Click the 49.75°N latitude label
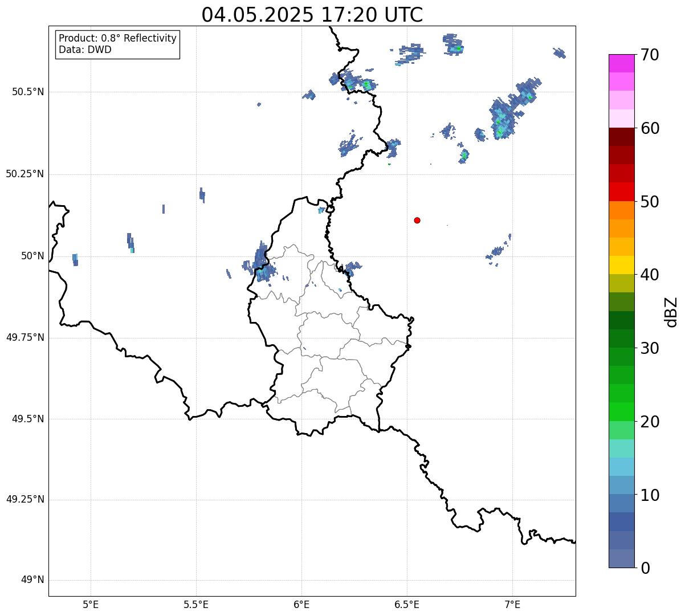This screenshot has width=685, height=616. tap(25, 337)
